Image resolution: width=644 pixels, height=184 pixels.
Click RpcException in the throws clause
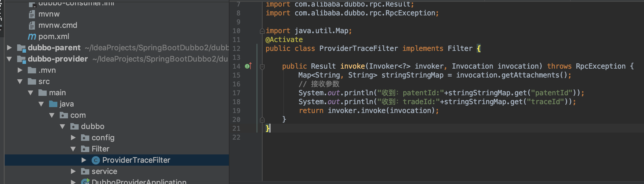(x=601, y=66)
